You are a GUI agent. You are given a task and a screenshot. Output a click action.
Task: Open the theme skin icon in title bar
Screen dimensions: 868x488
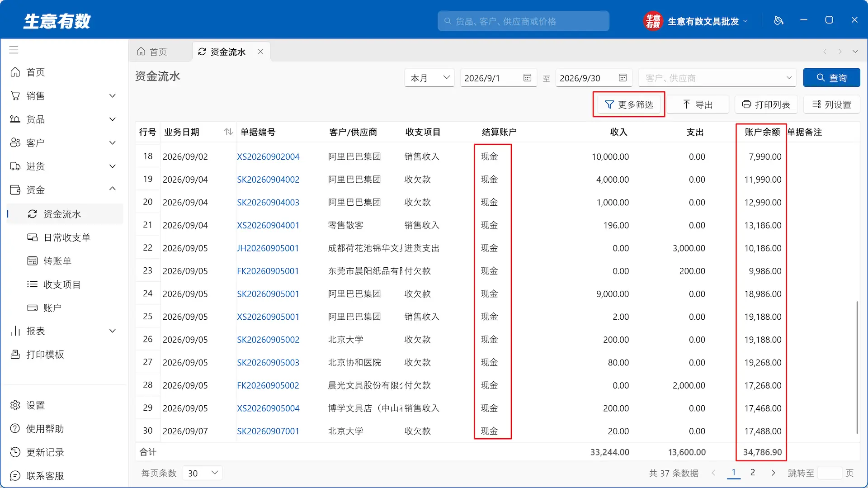click(778, 21)
